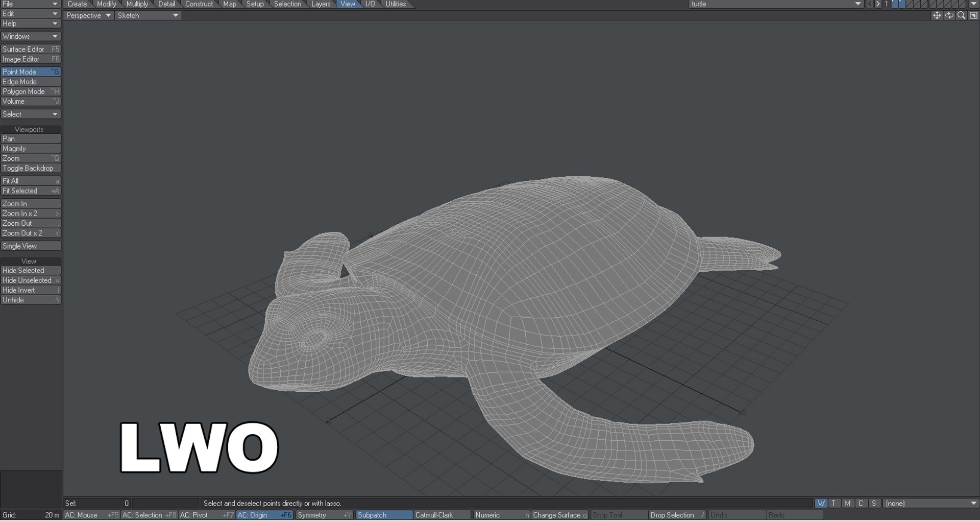Click Catmull-Clark button

442,515
